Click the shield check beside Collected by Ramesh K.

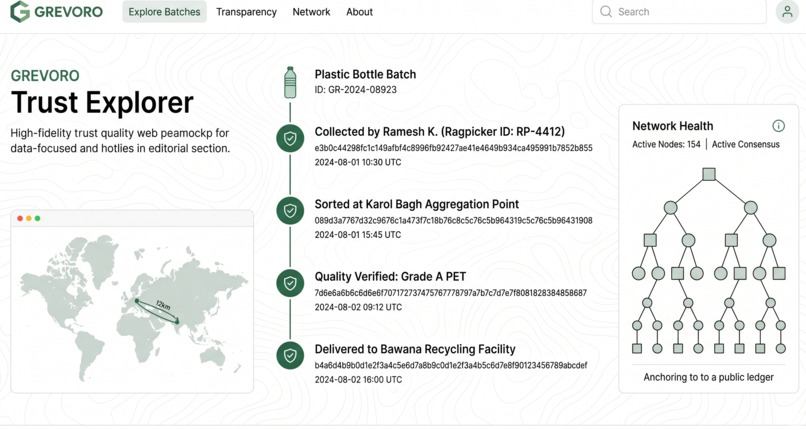290,138
